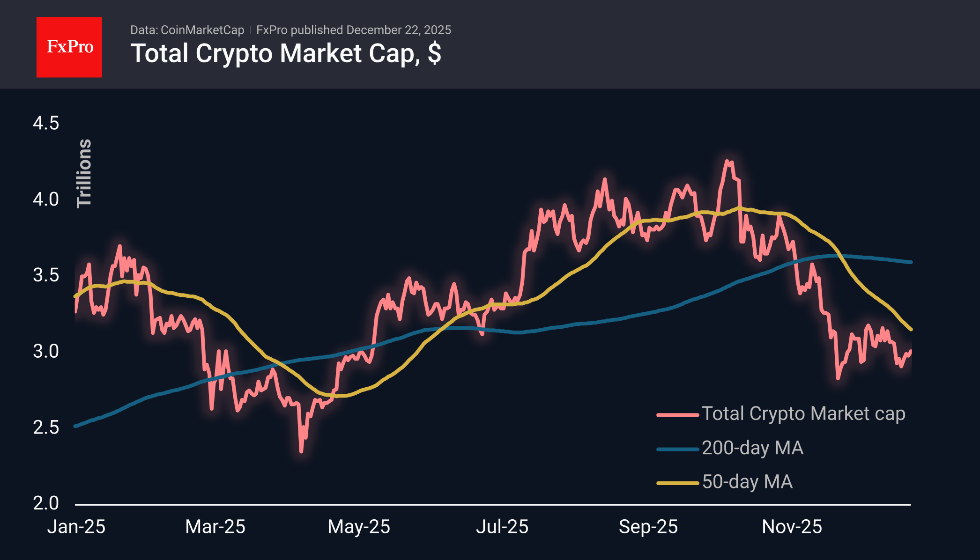Select the Total Crypto Market Cap title
This screenshot has width=980, height=560.
[286, 53]
